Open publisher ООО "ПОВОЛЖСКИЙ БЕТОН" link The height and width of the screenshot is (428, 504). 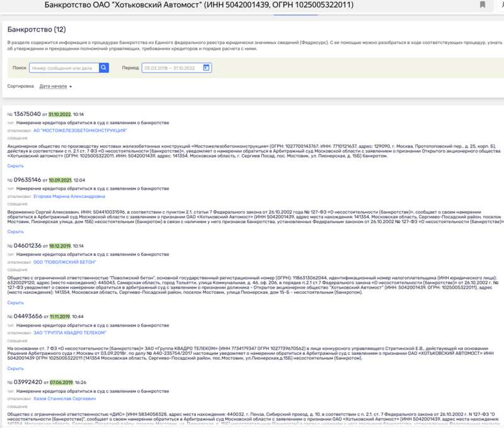coord(65,262)
